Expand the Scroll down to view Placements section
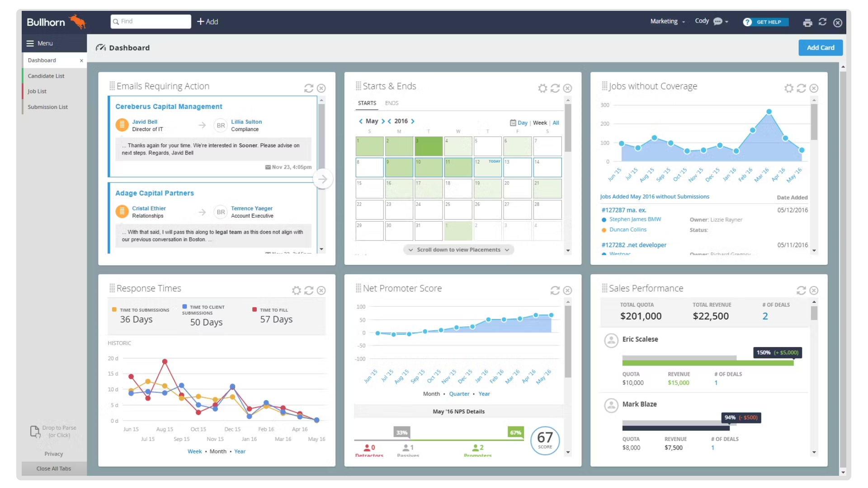This screenshot has height=488, width=868. tap(458, 249)
